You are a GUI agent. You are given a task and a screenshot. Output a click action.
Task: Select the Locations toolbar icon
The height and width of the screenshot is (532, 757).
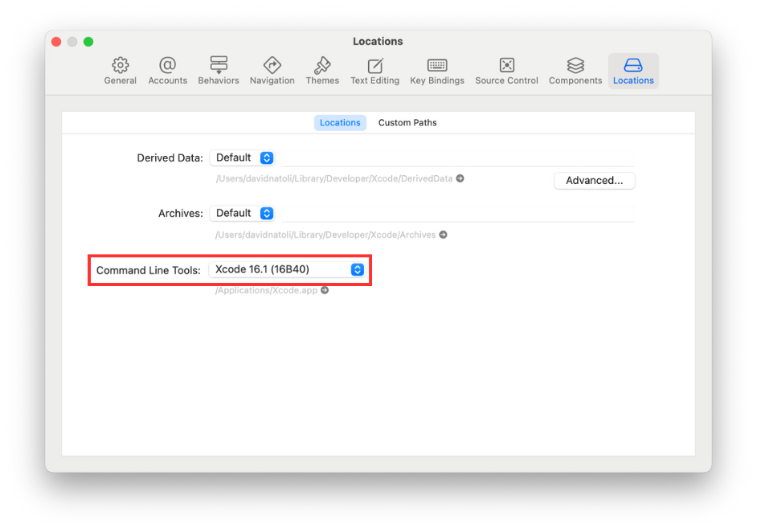point(633,71)
